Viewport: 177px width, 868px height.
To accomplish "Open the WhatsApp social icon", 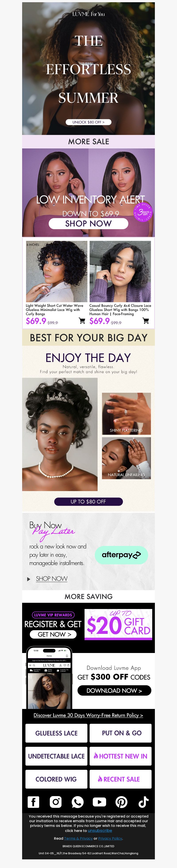I will pyautogui.click(x=77, y=802).
